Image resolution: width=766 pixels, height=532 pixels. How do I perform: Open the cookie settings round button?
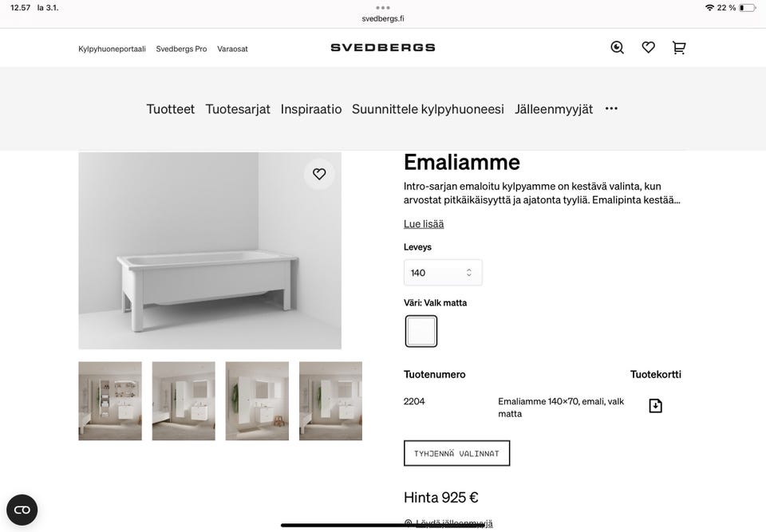(22, 510)
